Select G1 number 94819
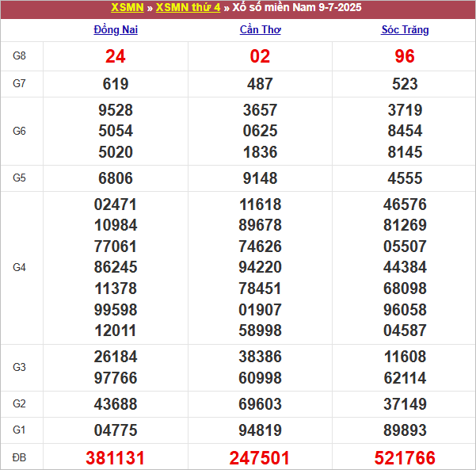476x470 pixels. click(260, 430)
